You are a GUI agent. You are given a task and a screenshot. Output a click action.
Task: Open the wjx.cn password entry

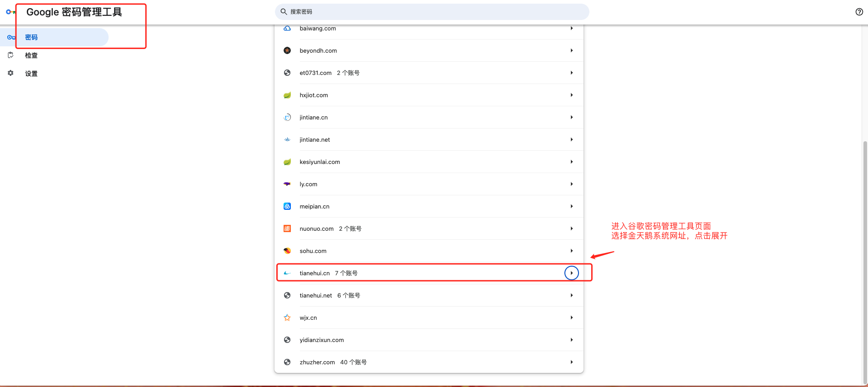click(429, 318)
